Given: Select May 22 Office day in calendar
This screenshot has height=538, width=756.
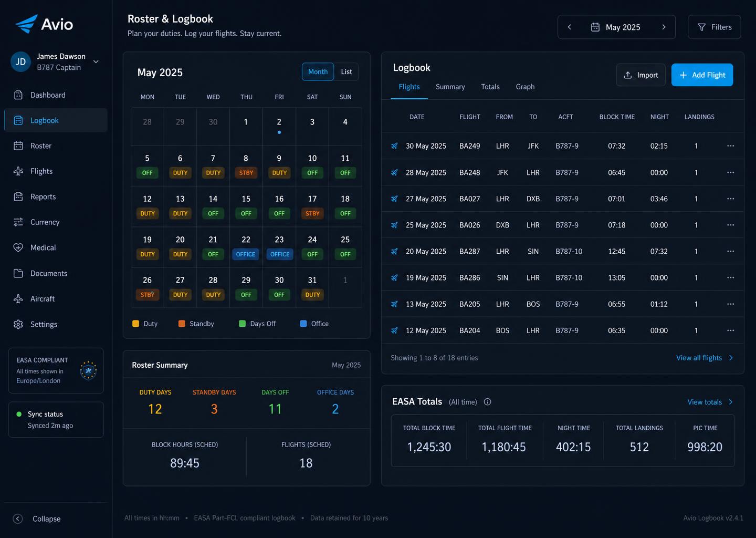Looking at the screenshot, I should [246, 247].
